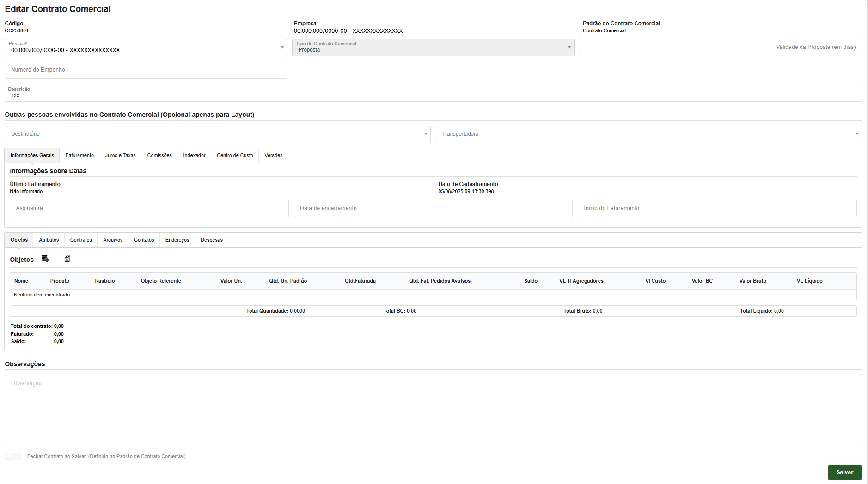Click the Validade da Proposta field

tap(720, 48)
